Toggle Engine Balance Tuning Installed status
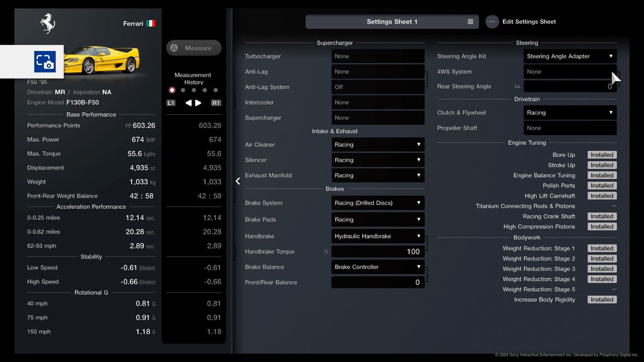Image resolution: width=644 pixels, height=362 pixels. pos(602,175)
